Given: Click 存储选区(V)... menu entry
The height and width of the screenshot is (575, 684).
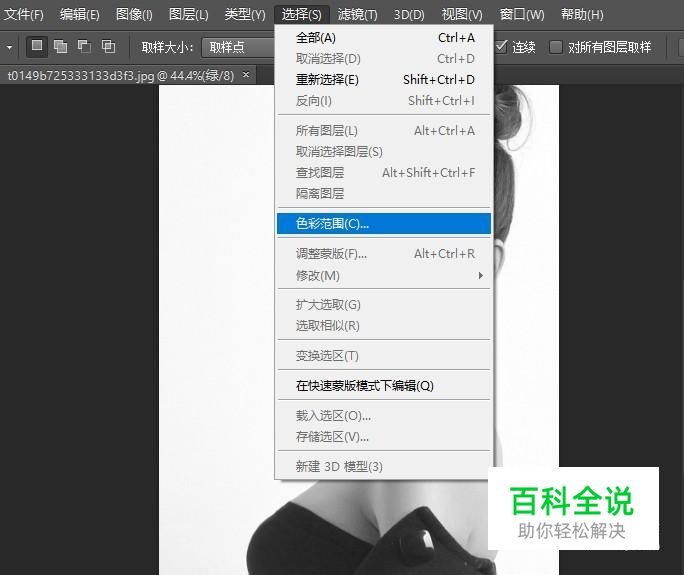Looking at the screenshot, I should click(384, 437).
